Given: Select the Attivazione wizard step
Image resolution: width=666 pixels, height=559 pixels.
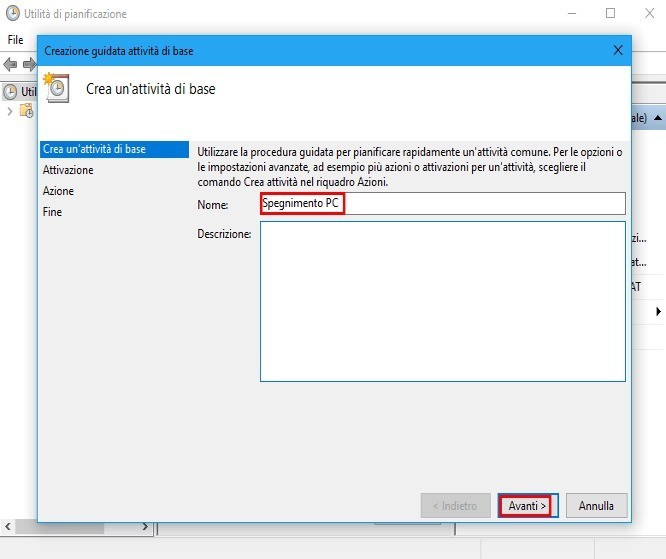Looking at the screenshot, I should (x=68, y=170).
